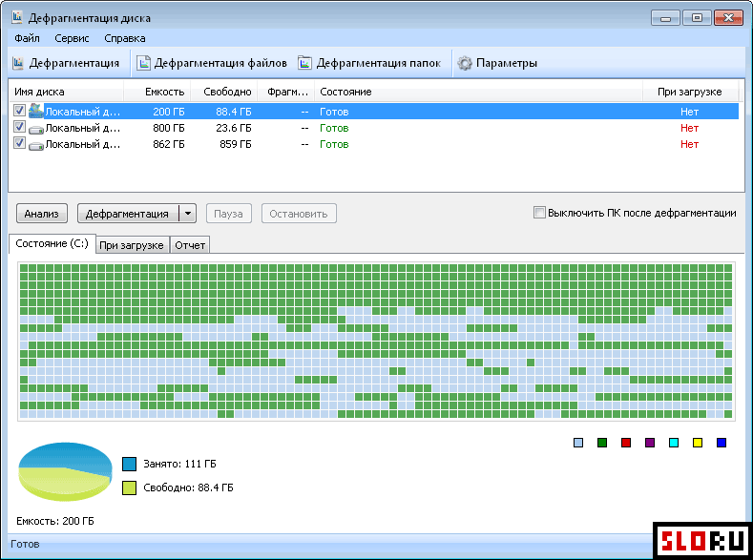Click the Фрагм... column header
The image size is (753, 560).
[287, 92]
